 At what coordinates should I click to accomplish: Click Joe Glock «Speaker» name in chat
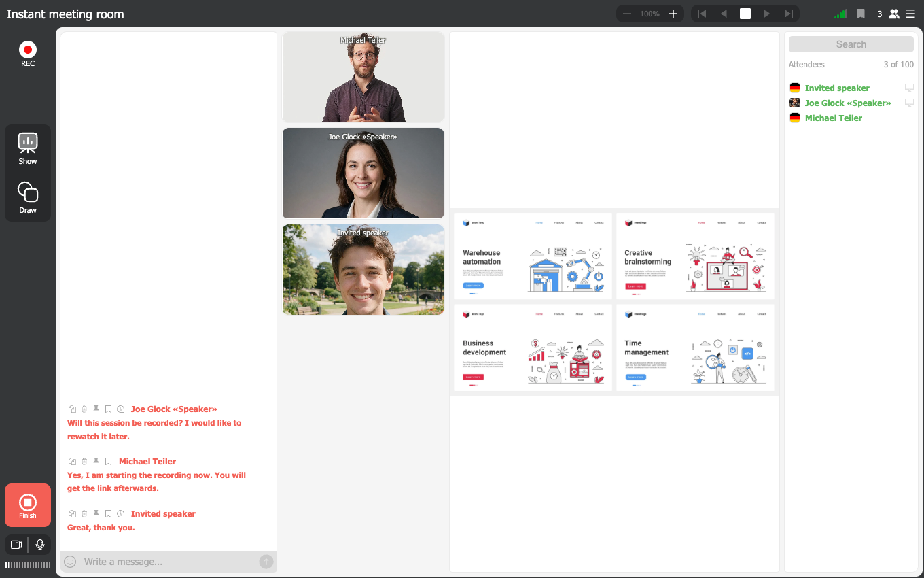(x=174, y=409)
